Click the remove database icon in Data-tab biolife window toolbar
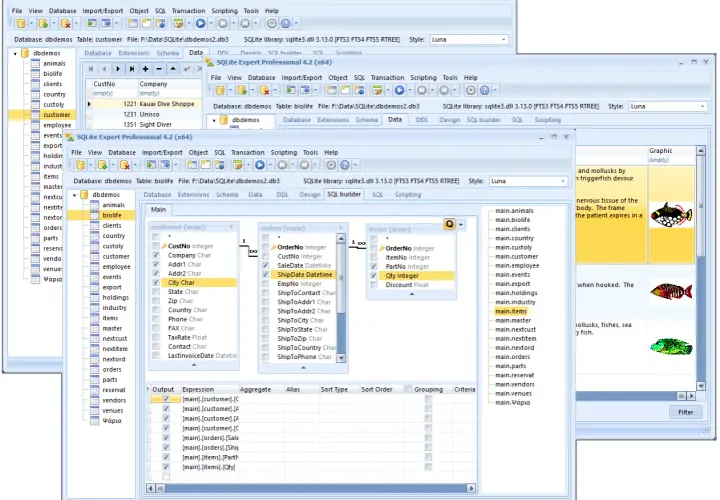Viewport: 720px width, 500px height. [264, 90]
